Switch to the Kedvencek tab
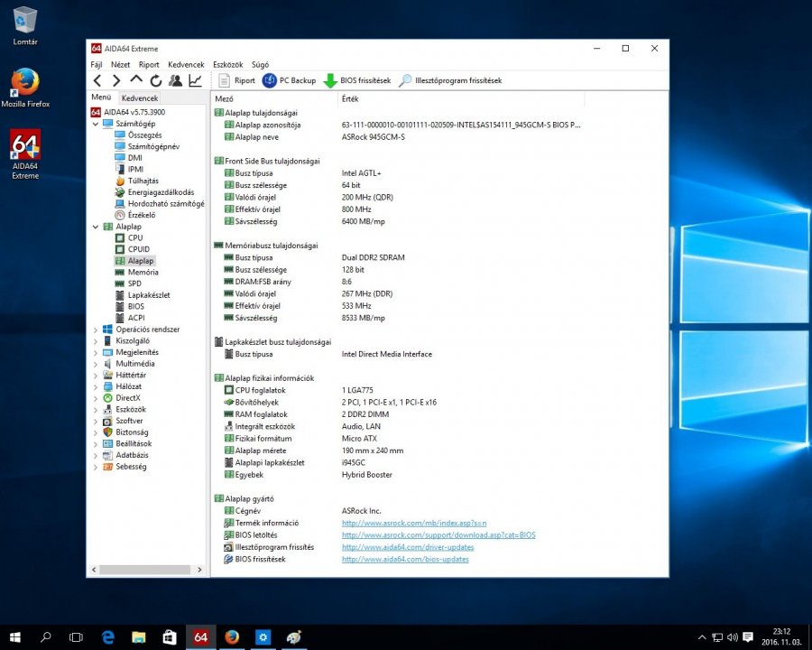This screenshot has height=650, width=812. point(140,97)
